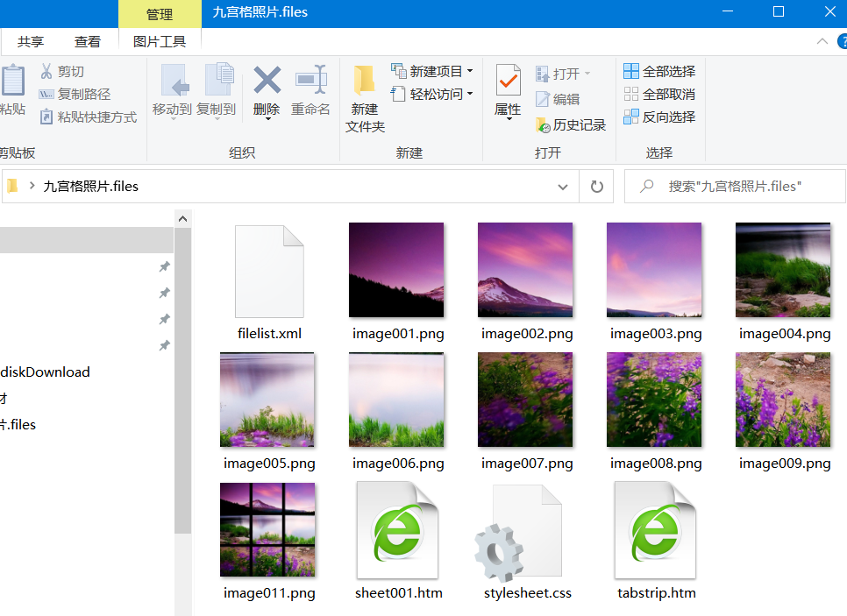The height and width of the screenshot is (616, 847).
Task: Click the breadcrumb arrow before 九宫格照片.files
Action: click(x=32, y=186)
